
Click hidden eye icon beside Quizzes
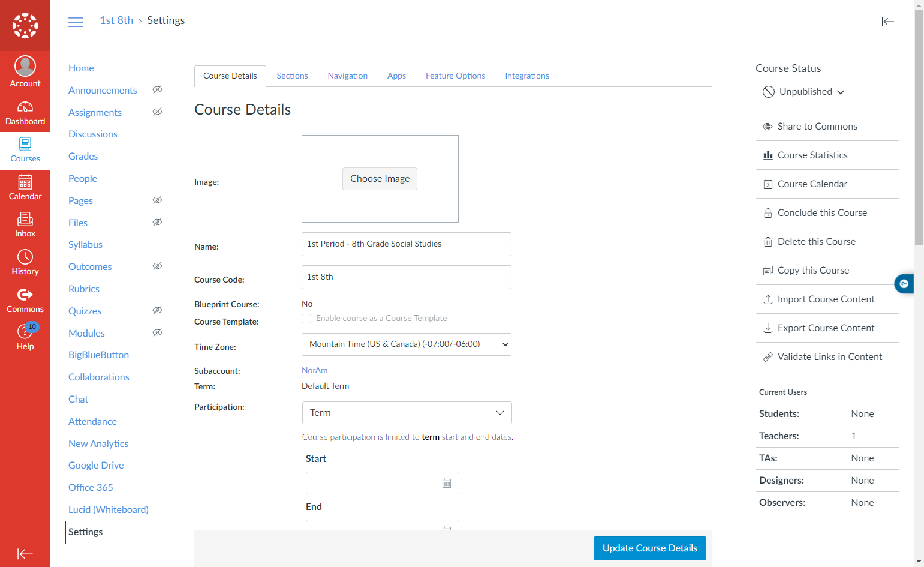(158, 310)
